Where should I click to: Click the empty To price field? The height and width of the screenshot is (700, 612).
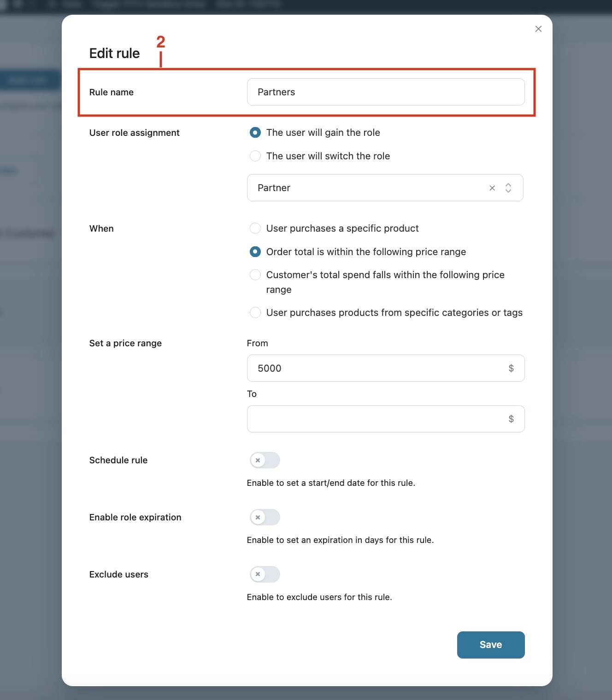click(386, 419)
